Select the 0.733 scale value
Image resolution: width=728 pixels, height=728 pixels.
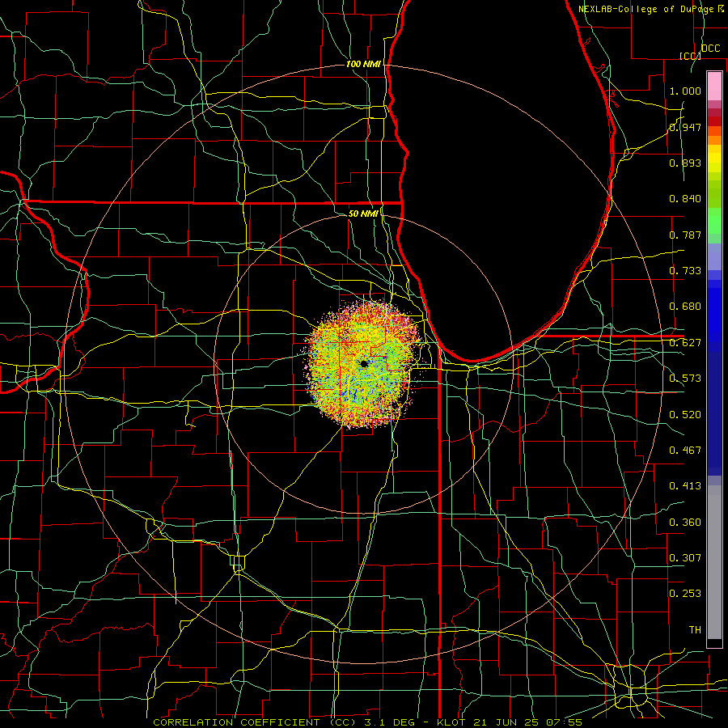tap(685, 271)
